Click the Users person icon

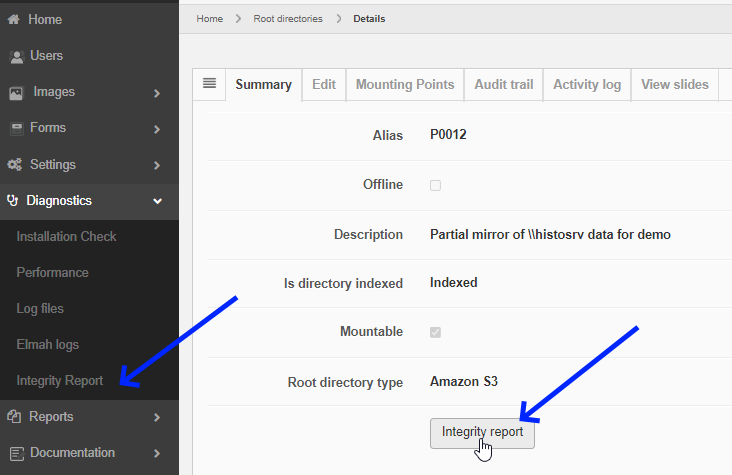pos(16,57)
